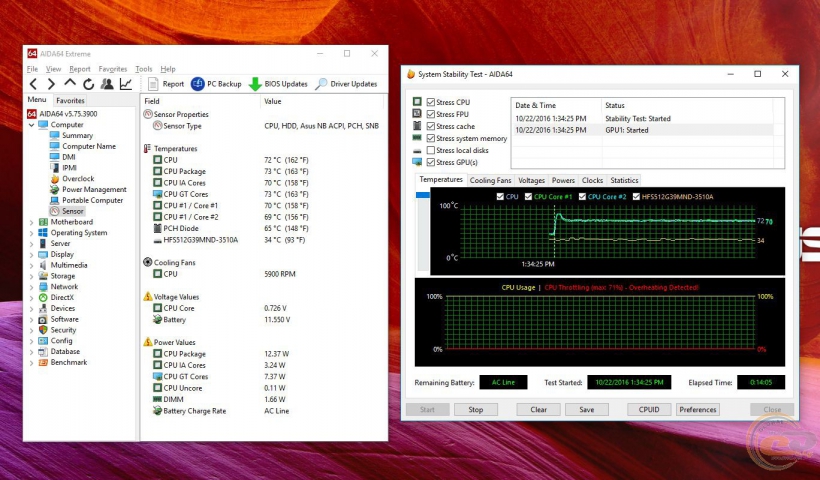
Task: Click the Clear button
Action: pyautogui.click(x=538, y=409)
